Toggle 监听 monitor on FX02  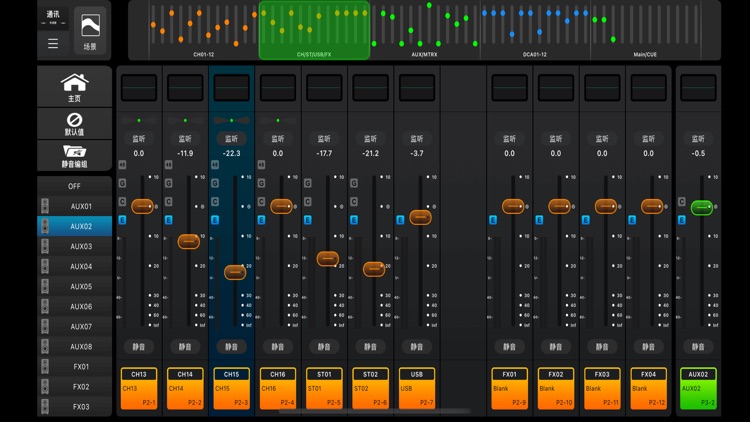(556, 139)
